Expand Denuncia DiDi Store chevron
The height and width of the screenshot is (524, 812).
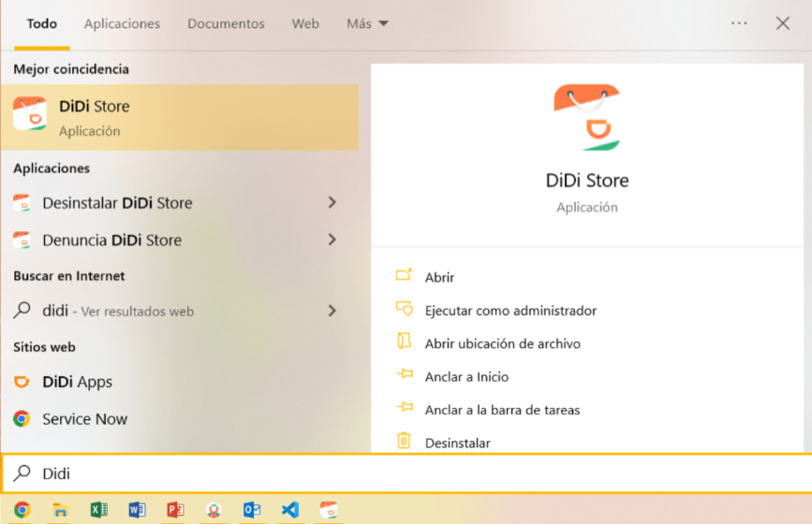click(x=332, y=240)
